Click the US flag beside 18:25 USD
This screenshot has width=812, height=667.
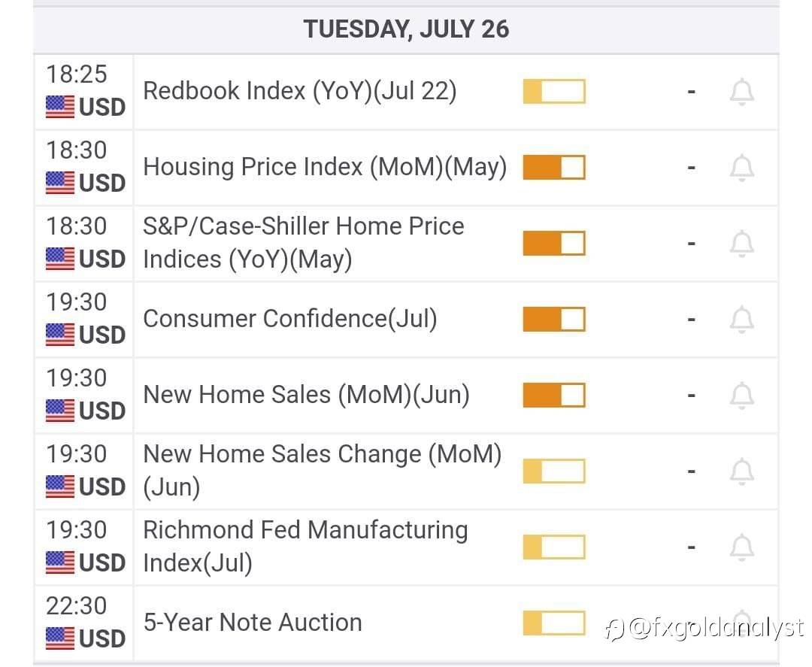(x=60, y=108)
